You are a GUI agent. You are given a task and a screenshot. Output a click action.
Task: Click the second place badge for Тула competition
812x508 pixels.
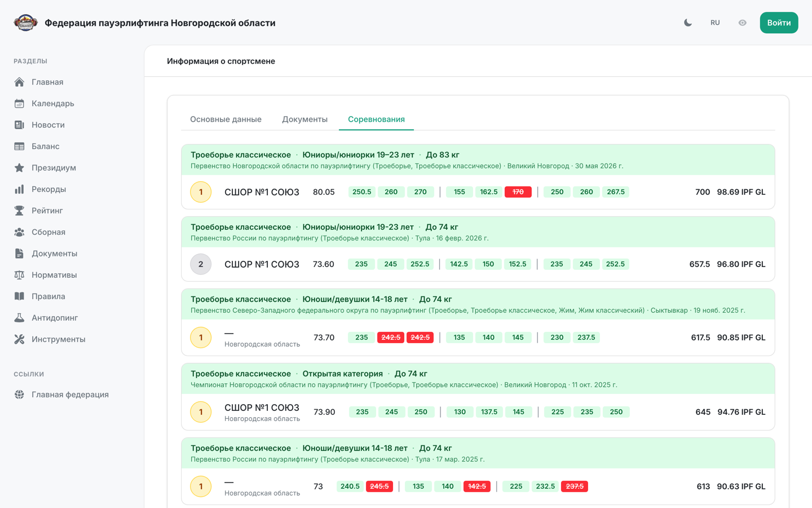point(201,264)
